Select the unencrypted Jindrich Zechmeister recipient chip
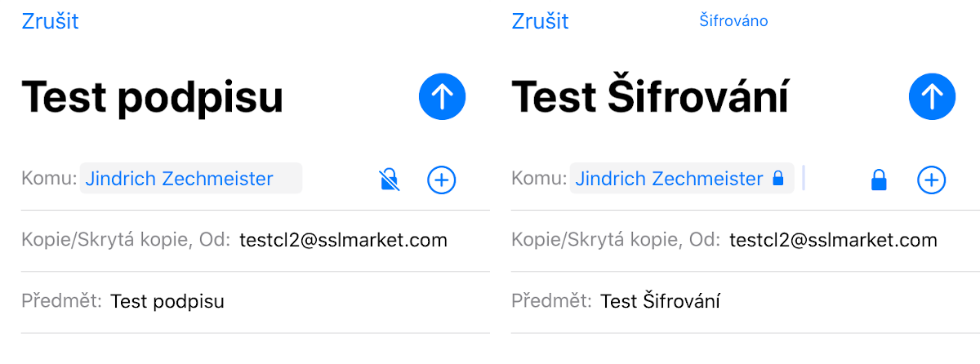The image size is (980, 364). (x=191, y=179)
